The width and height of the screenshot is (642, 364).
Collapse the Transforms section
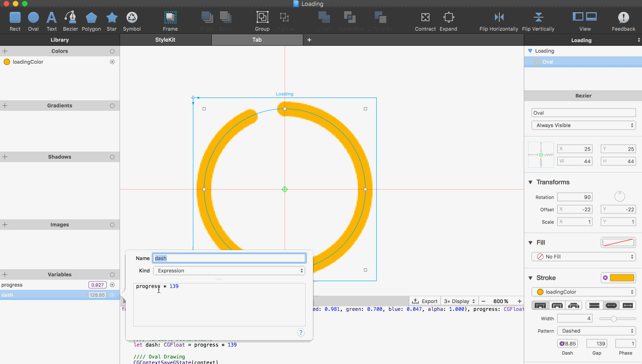(531, 182)
